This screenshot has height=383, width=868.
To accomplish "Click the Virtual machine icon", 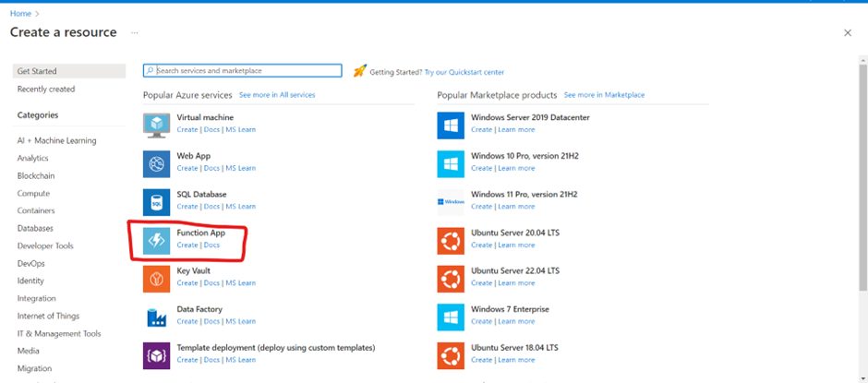I will 157,126.
